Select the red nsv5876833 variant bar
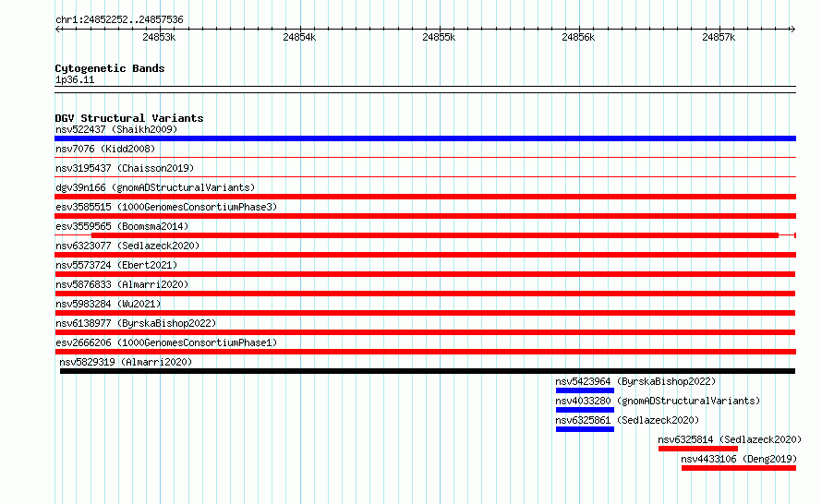The width and height of the screenshot is (822, 504). 425,294
